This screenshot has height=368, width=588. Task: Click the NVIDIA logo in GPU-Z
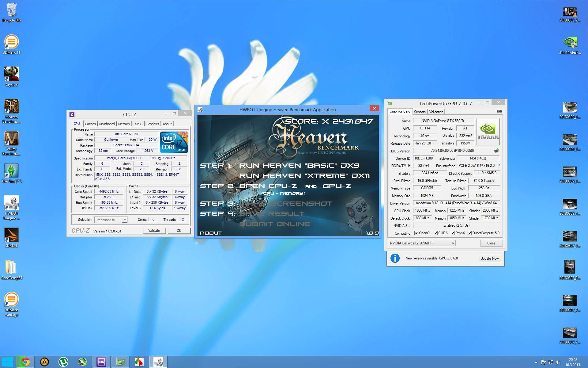click(x=488, y=132)
